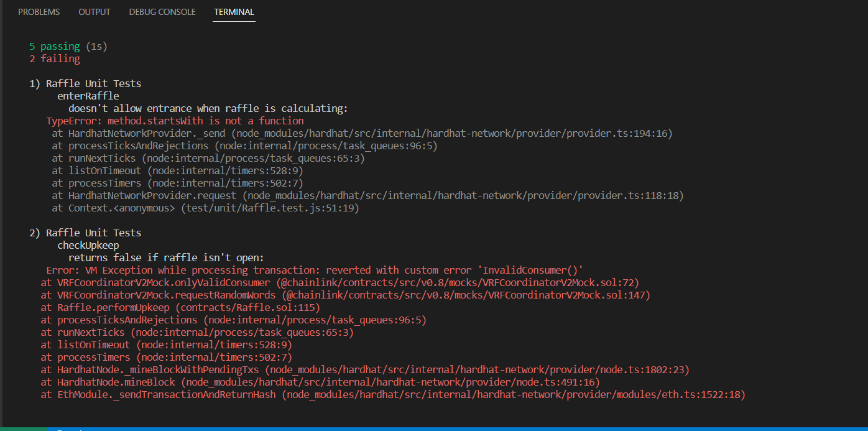Click "returns false if raffle isn't open" line
Image resolution: width=868 pixels, height=431 pixels.
tap(167, 258)
